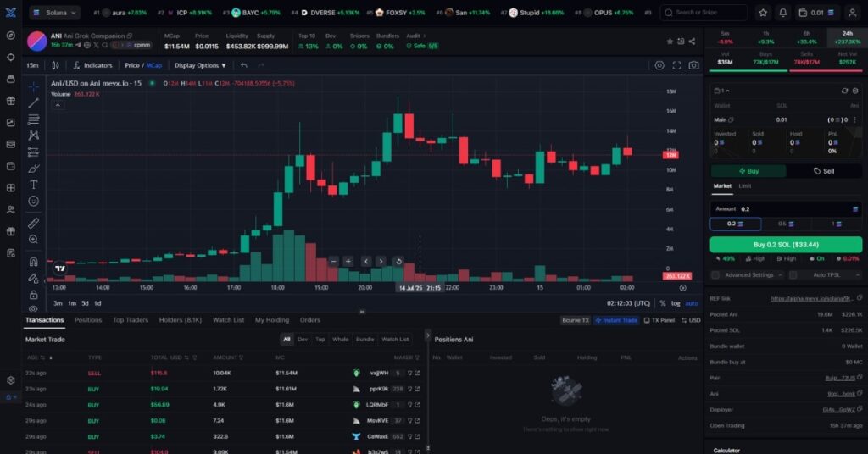Click Buy 0.2 SOL ($33.44) button
Image resolution: width=868 pixels, height=454 pixels.
[x=786, y=245]
